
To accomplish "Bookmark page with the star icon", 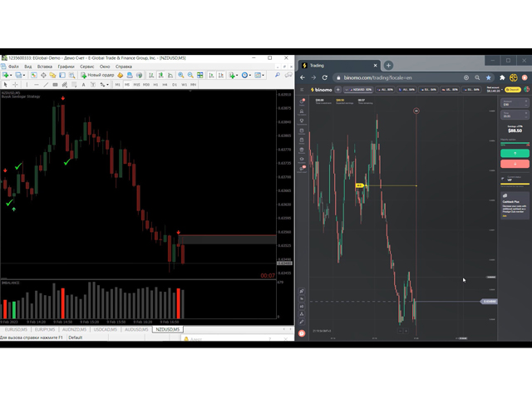I will click(x=488, y=77).
